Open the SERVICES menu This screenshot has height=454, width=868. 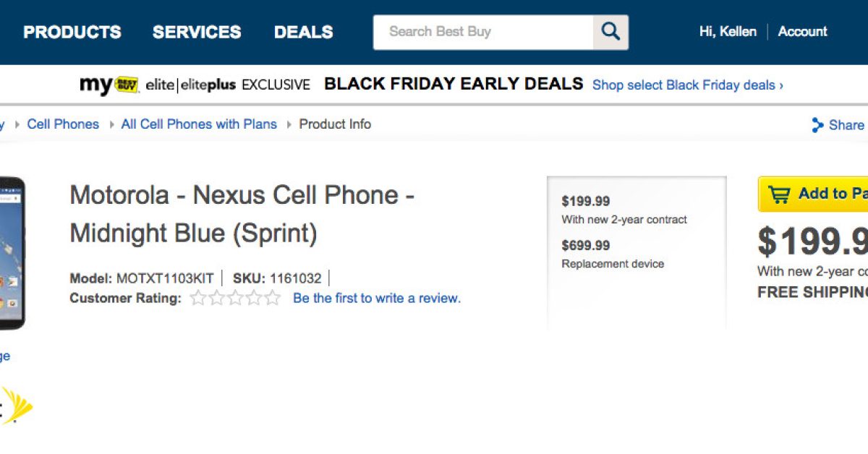[x=197, y=32]
